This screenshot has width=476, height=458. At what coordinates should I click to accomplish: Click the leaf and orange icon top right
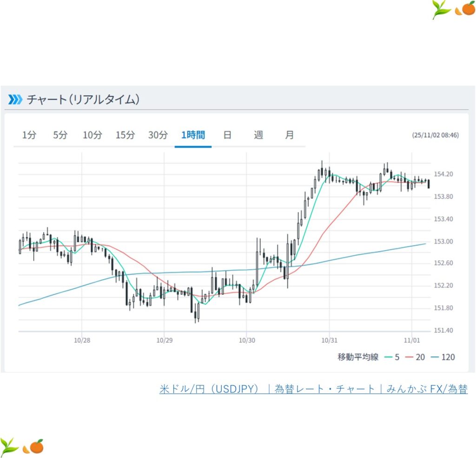click(x=453, y=9)
